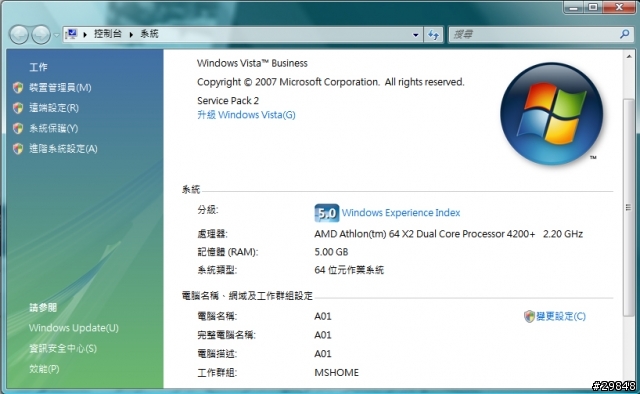This screenshot has width=640, height=394.
Task: Maximize the 系統 window
Action: [x=593, y=7]
